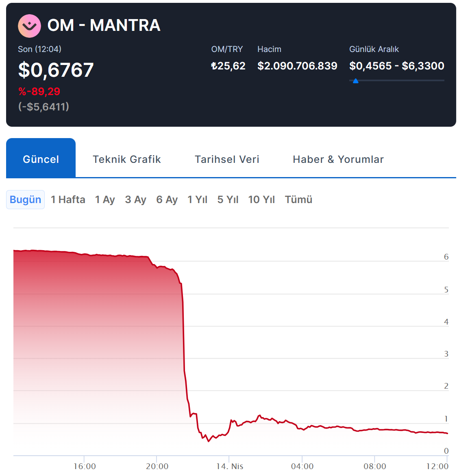View the Haber & Yorumlar tab
This screenshot has width=457, height=476.
pos(338,159)
